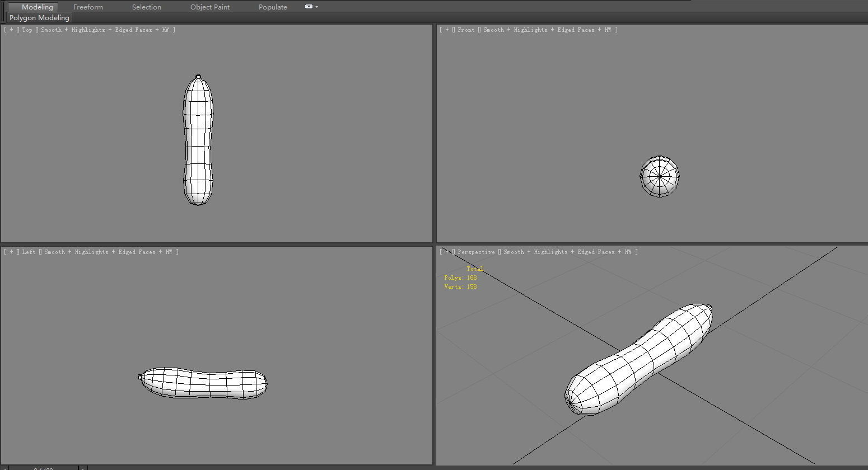This screenshot has width=868, height=470.
Task: Click the ribbon minimize toggle icon
Action: (309, 7)
